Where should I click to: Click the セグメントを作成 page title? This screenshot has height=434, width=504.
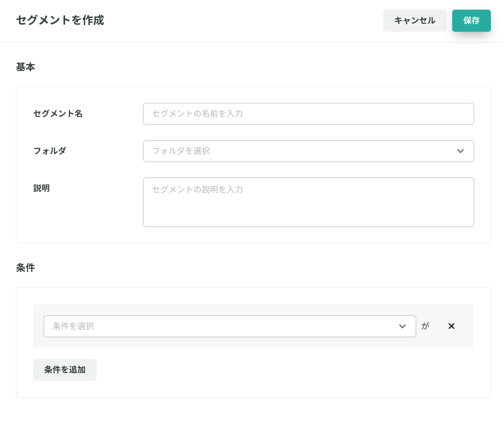(60, 20)
